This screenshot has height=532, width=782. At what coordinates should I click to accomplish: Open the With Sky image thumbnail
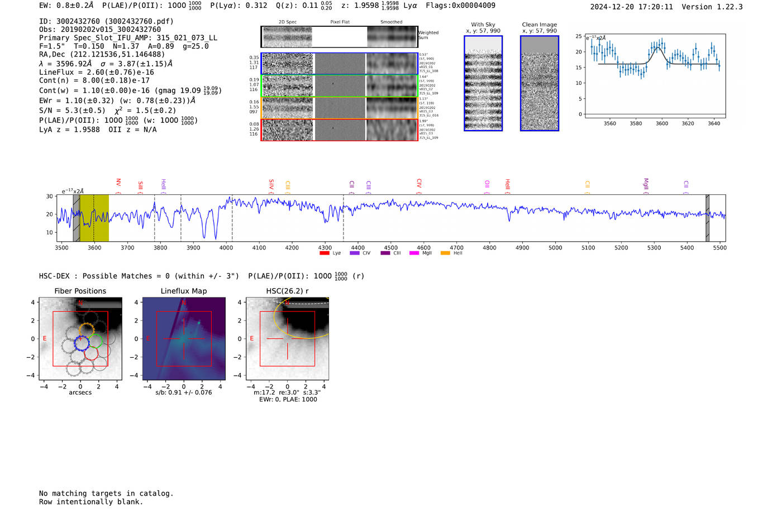(483, 83)
